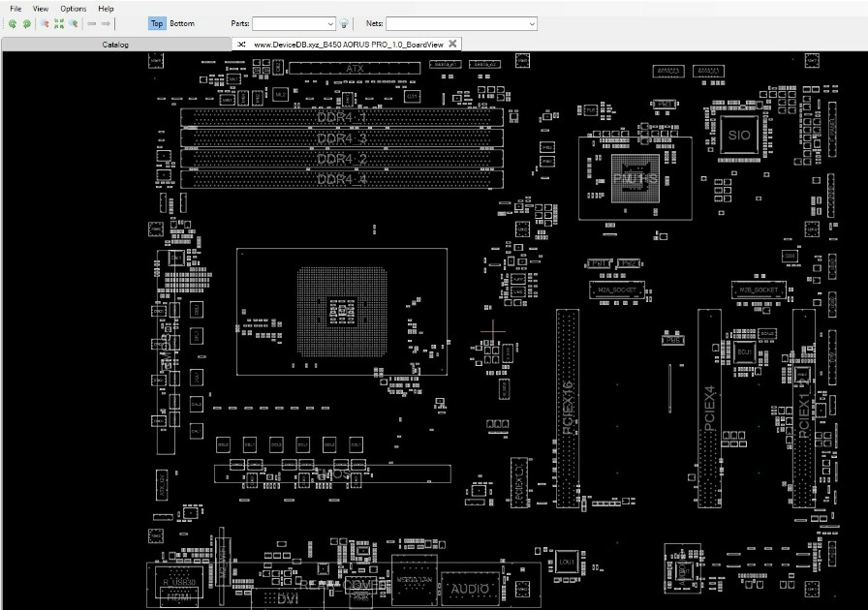Image resolution: width=868 pixels, height=610 pixels.
Task: Select the PCIEX1_1 slot
Action: tap(518, 482)
